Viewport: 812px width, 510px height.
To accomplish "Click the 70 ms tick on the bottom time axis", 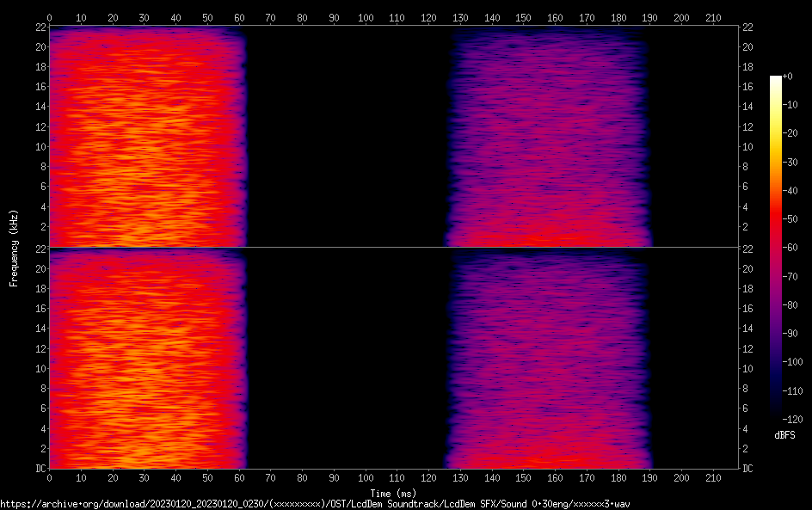I will pyautogui.click(x=270, y=478).
